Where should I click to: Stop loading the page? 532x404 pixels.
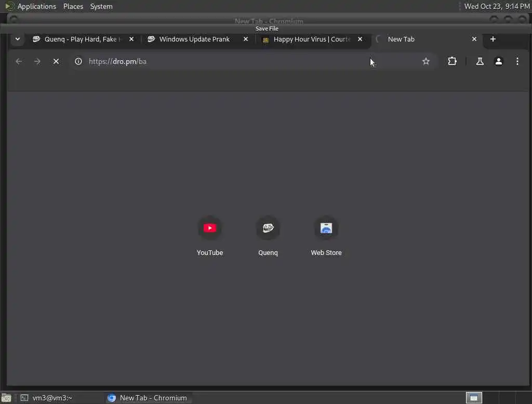coord(56,61)
